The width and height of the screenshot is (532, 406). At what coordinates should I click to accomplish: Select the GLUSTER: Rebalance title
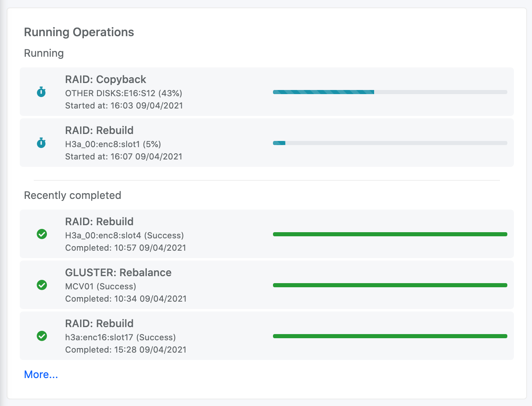118,272
